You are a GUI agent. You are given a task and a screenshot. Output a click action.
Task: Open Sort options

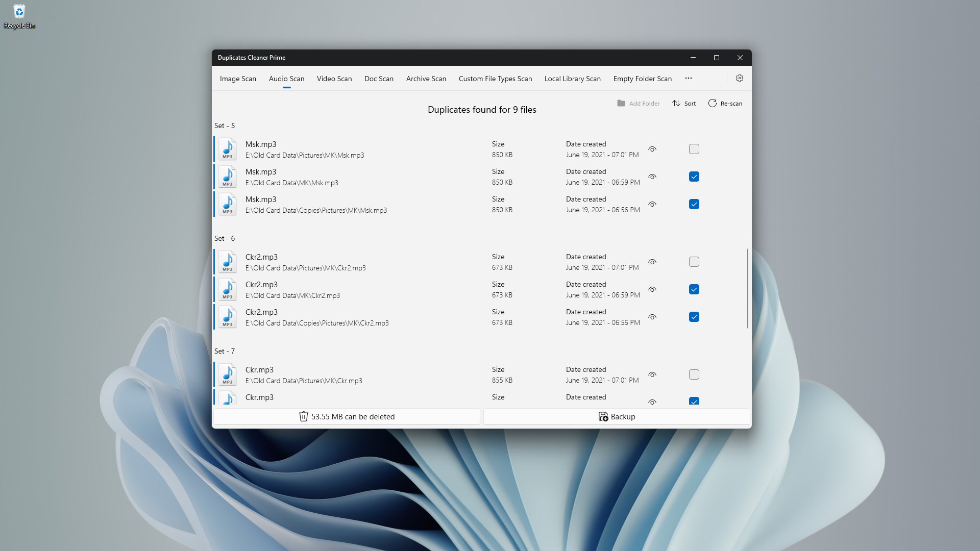[684, 103]
